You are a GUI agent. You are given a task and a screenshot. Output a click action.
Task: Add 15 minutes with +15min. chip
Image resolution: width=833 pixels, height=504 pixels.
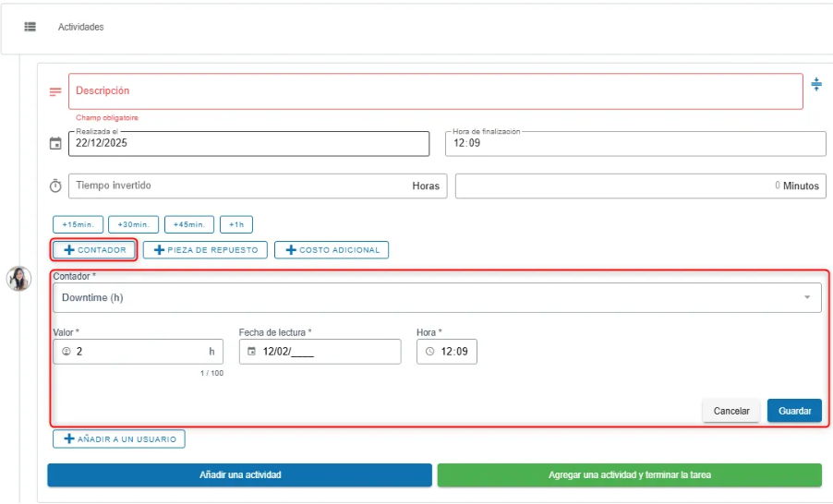(x=78, y=224)
